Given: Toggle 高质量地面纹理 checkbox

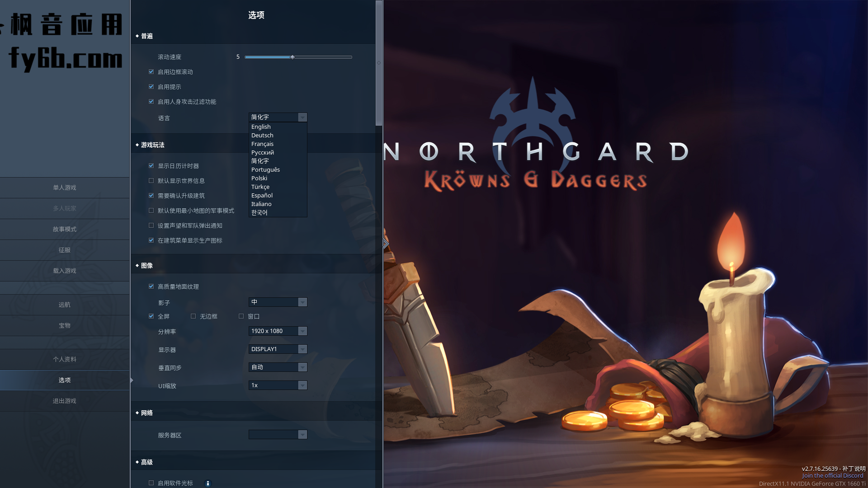Looking at the screenshot, I should [x=151, y=286].
